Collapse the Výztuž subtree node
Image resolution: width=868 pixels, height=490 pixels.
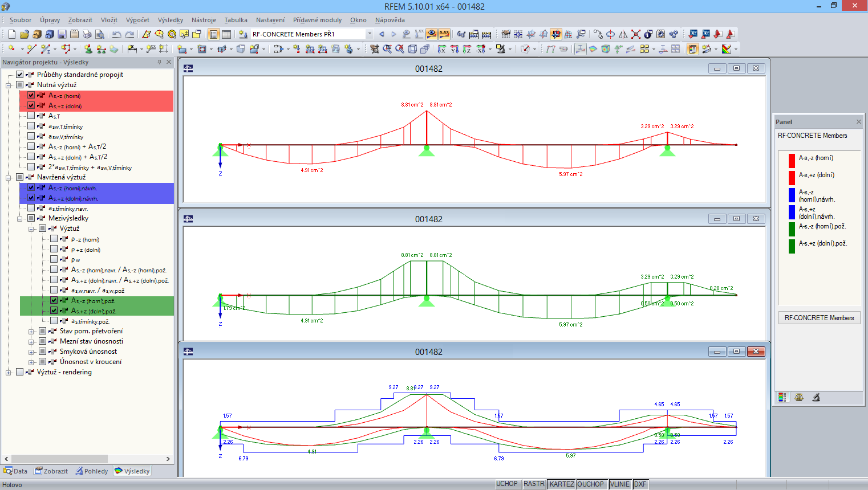click(x=31, y=229)
